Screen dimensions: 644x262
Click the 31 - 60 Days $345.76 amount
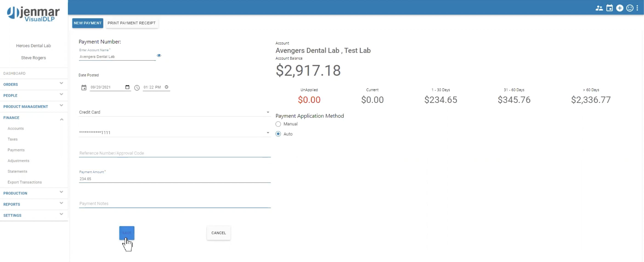pyautogui.click(x=514, y=100)
